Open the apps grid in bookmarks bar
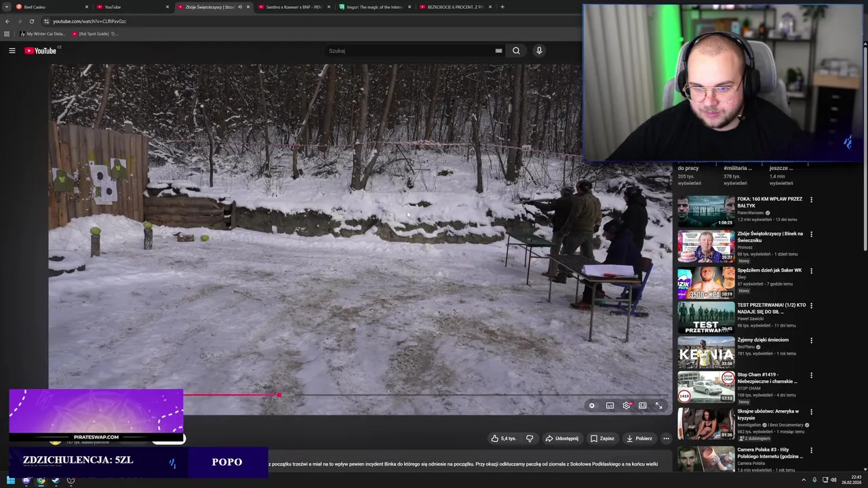Image resolution: width=868 pixels, height=488 pixels. click(7, 34)
